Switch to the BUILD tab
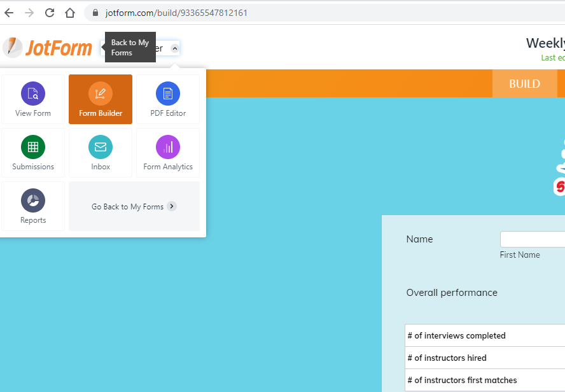 [x=524, y=84]
